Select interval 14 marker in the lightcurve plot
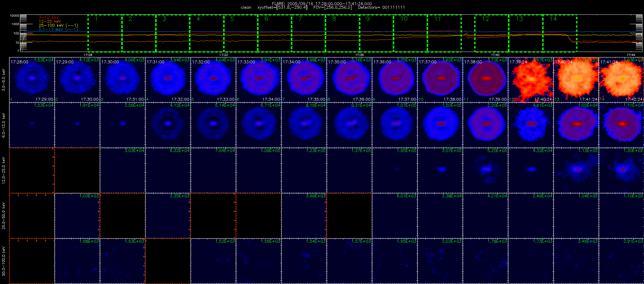This screenshot has width=644, height=284. (553, 19)
